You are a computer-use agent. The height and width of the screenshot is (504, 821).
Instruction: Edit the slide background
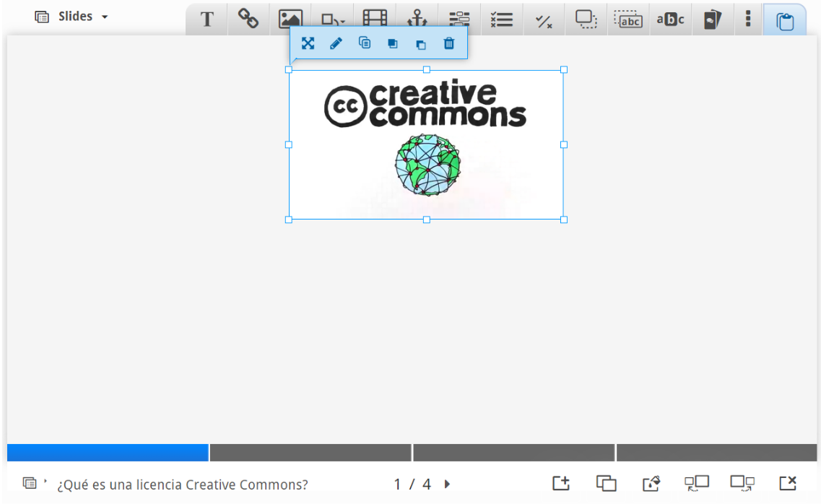651,483
